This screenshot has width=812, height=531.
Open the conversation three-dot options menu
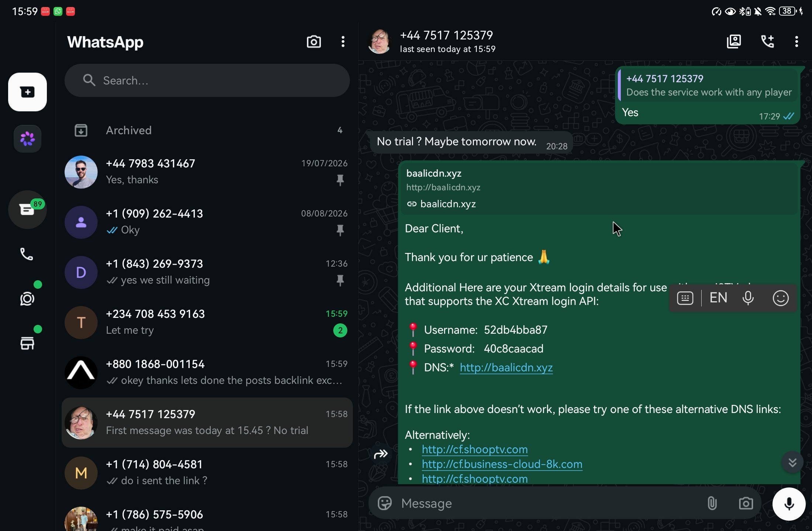[796, 42]
